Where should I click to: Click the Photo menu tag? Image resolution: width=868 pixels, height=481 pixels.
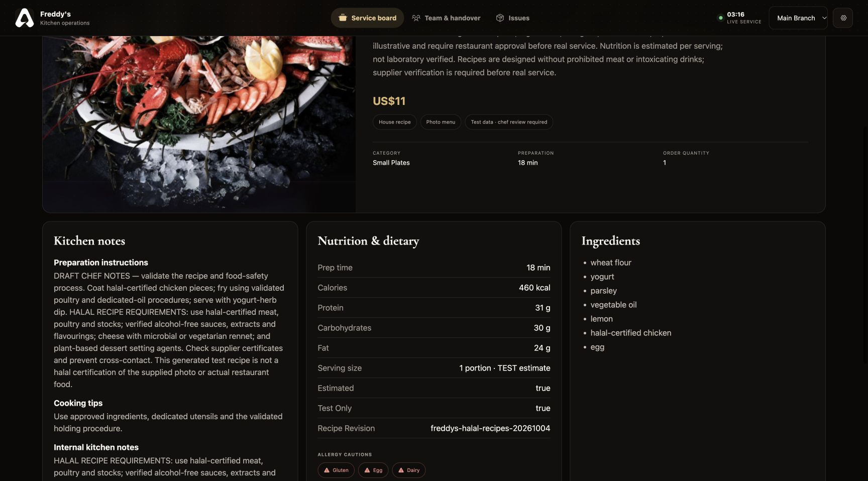point(441,122)
